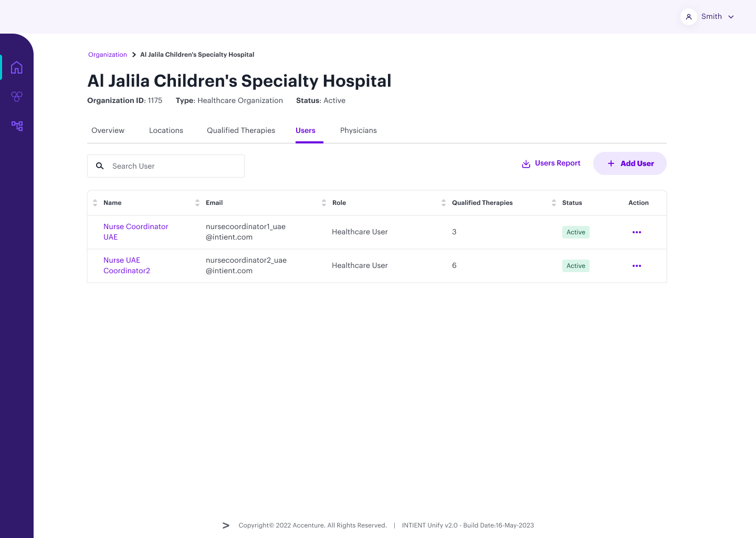Screen dimensions: 756x538
Task: Switch to the Overview tab
Action: point(108,131)
